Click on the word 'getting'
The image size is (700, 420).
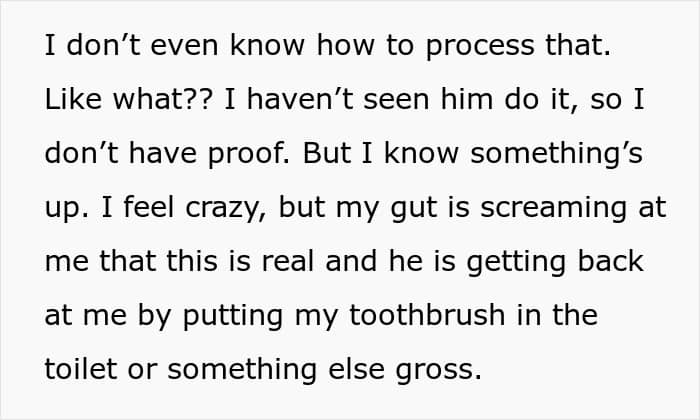tap(516, 263)
